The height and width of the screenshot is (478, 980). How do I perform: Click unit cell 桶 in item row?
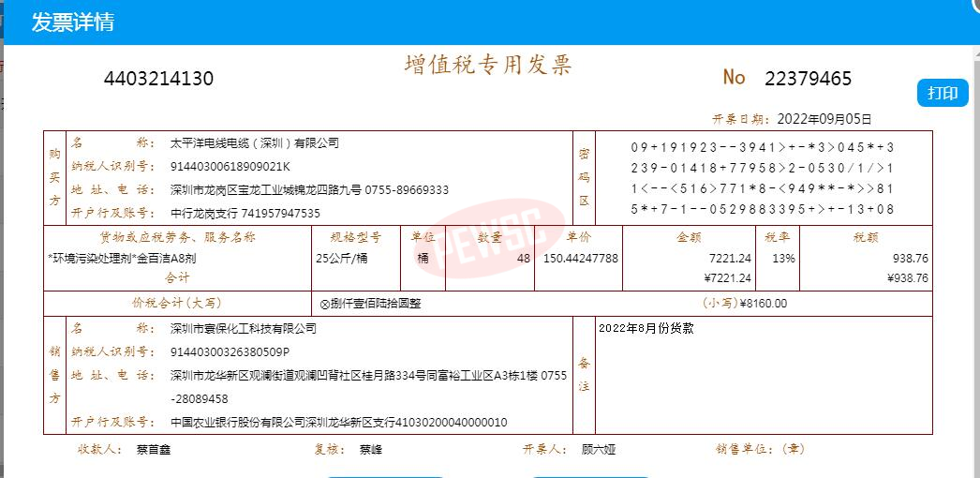423,258
